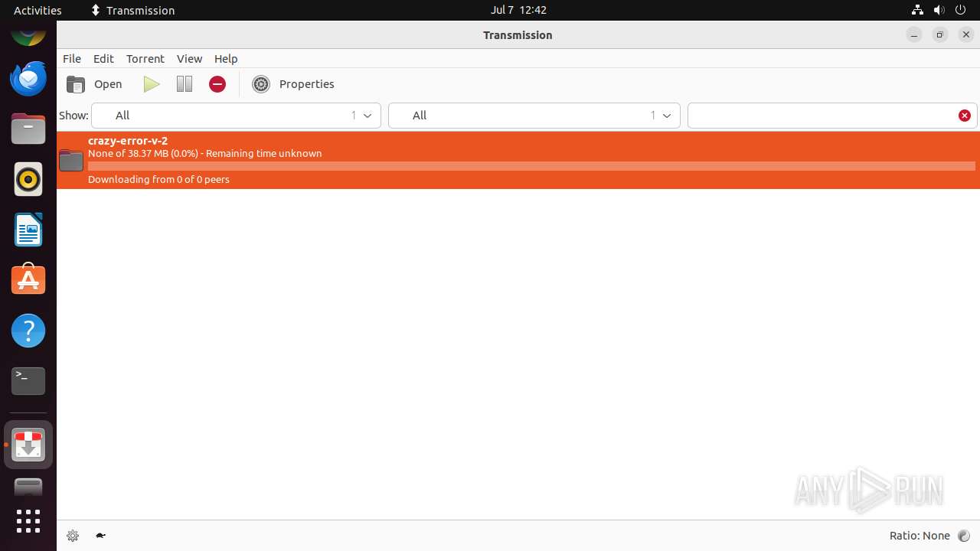Minimize the Transmission window
The image size is (980, 551).
click(x=914, y=34)
